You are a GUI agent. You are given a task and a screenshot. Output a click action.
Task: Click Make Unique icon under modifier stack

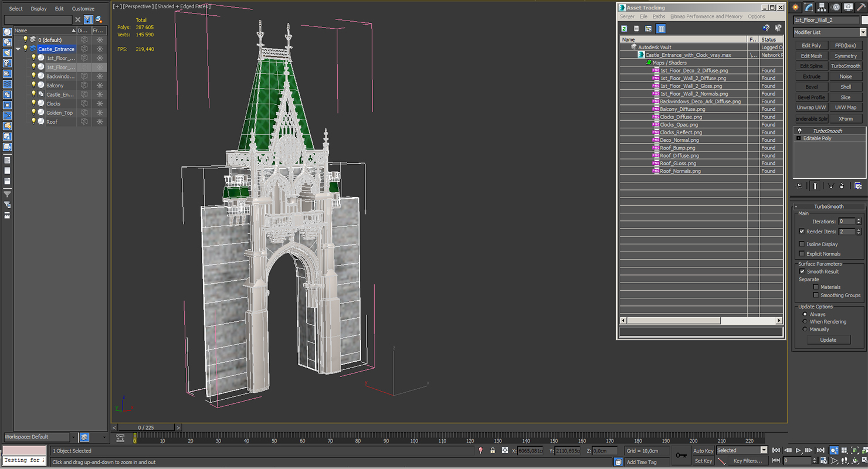[x=830, y=186]
